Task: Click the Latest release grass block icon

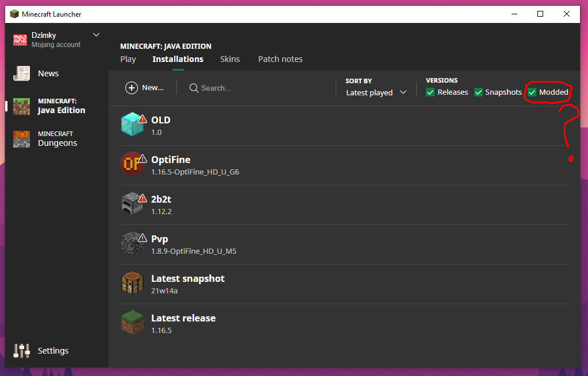Action: 132,323
